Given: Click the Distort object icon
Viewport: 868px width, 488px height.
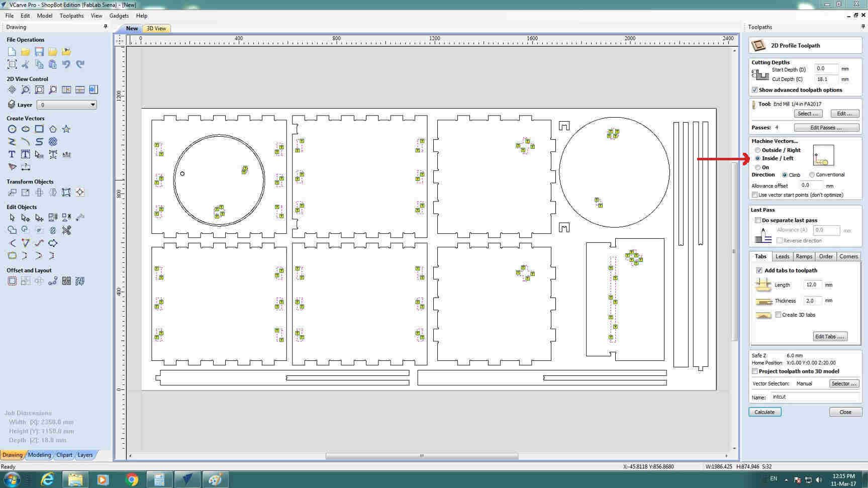Looking at the screenshot, I should click(66, 192).
